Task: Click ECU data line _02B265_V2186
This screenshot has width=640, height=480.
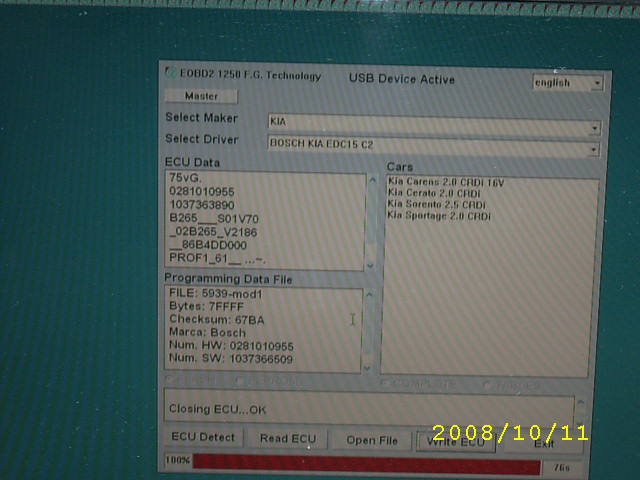Action: pos(213,232)
